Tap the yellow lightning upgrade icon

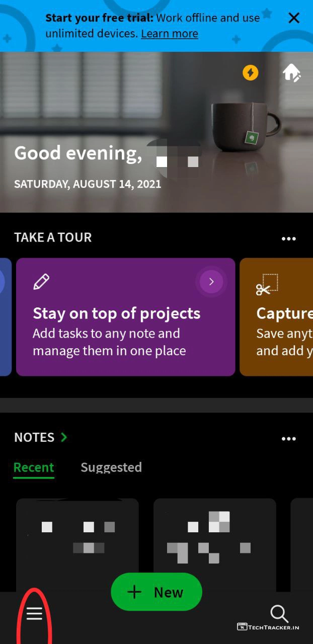(250, 73)
